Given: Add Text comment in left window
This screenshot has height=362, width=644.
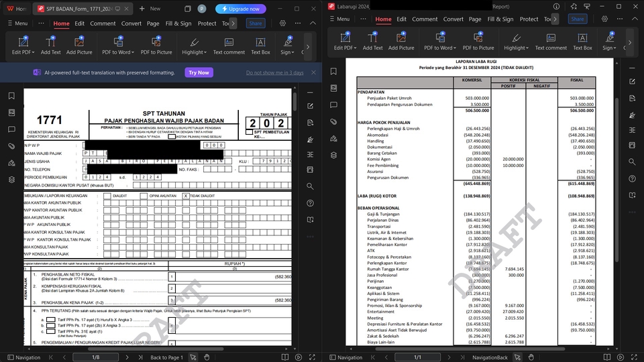Looking at the screenshot, I should point(229,45).
